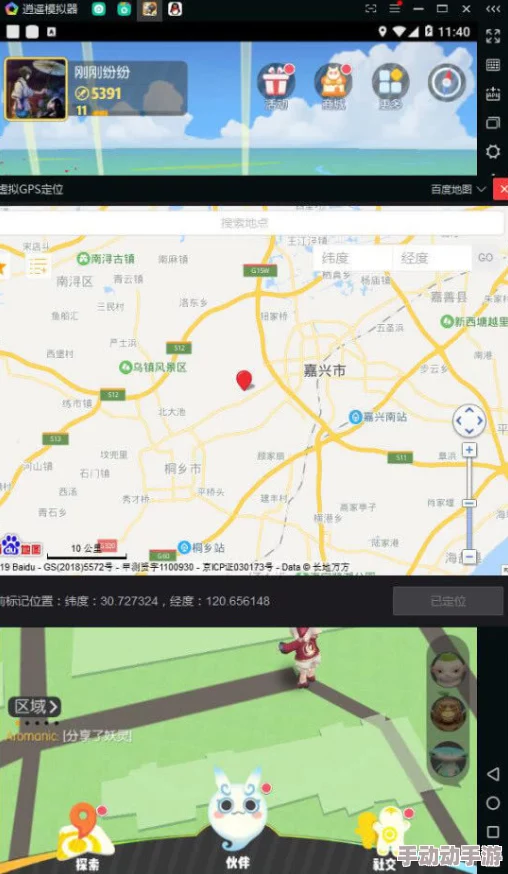Click the map zoom slider handle
This screenshot has height=874, width=508.
(470, 503)
